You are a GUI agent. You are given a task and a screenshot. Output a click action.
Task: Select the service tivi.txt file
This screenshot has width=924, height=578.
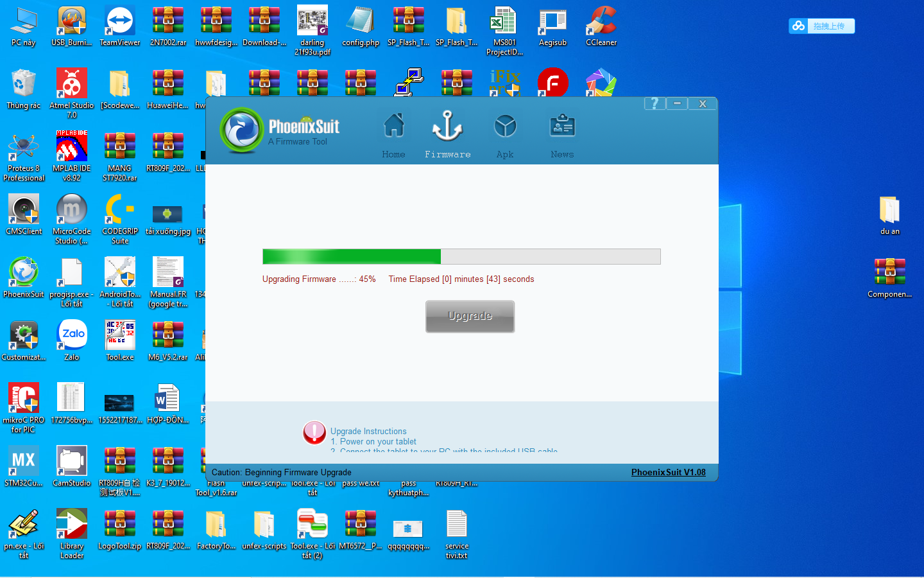[457, 534]
